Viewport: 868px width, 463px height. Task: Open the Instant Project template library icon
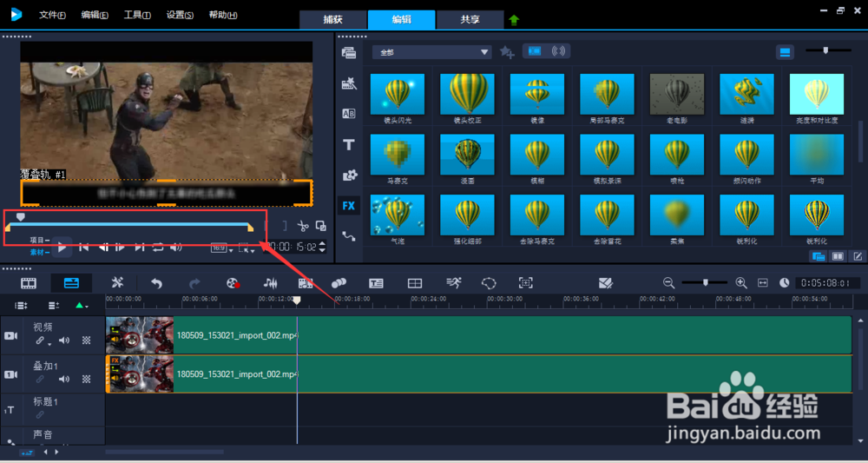pyautogui.click(x=349, y=83)
